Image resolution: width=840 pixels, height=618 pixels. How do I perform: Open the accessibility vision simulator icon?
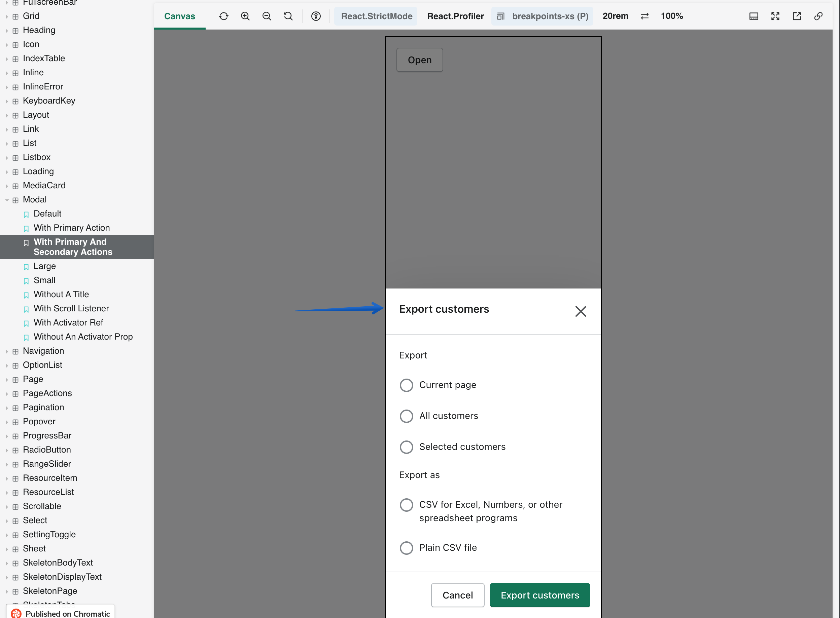coord(316,16)
